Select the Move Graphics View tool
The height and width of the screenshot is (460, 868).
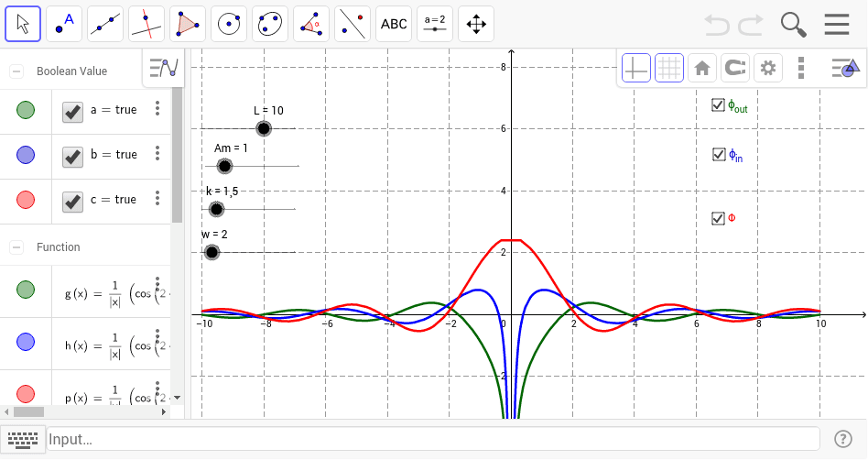[476, 25]
